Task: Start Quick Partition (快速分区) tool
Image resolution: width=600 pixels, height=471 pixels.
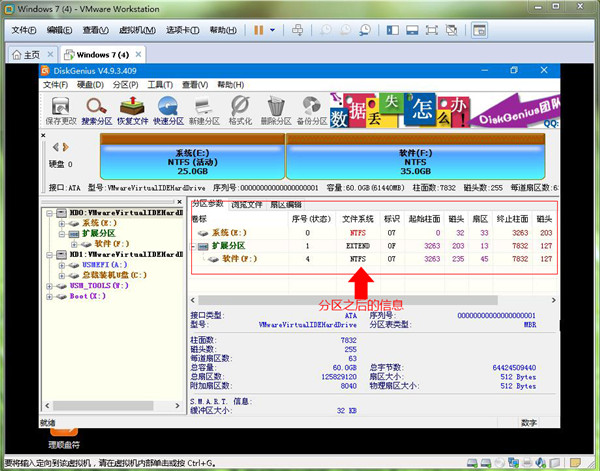Action: coord(168,110)
